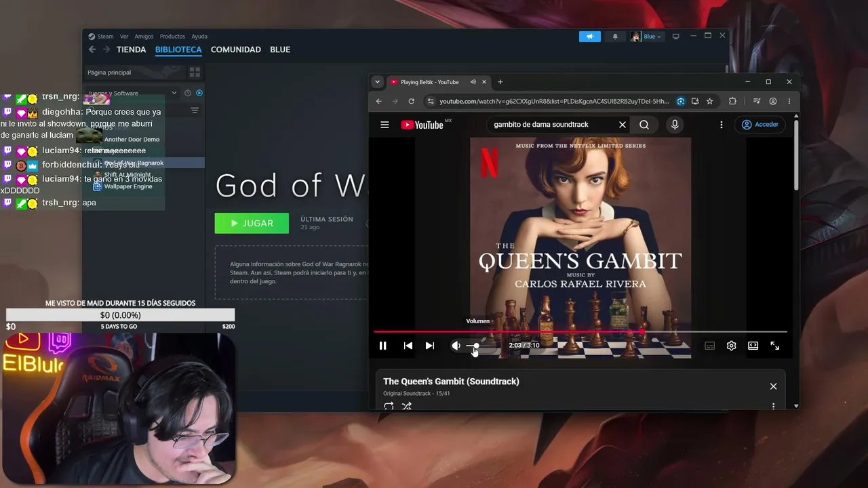Enter fullscreen in YouTube player
Viewport: 868px width, 488px height.
click(774, 346)
